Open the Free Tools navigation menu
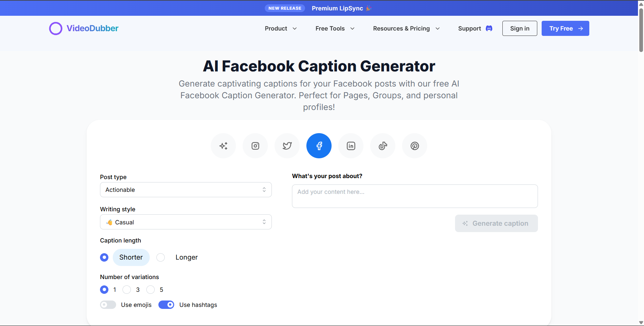 pyautogui.click(x=335, y=29)
